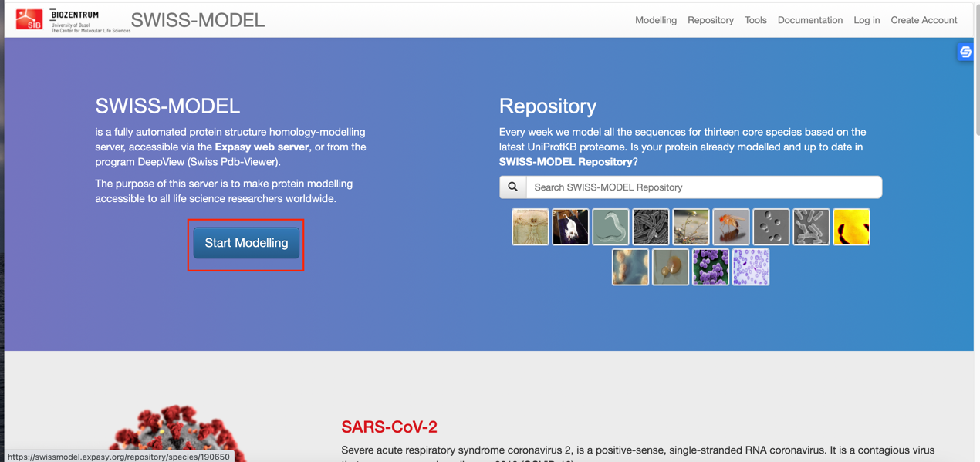Screen dimensions: 980x462
Task: Click the magnifier search icon
Action: (512, 187)
